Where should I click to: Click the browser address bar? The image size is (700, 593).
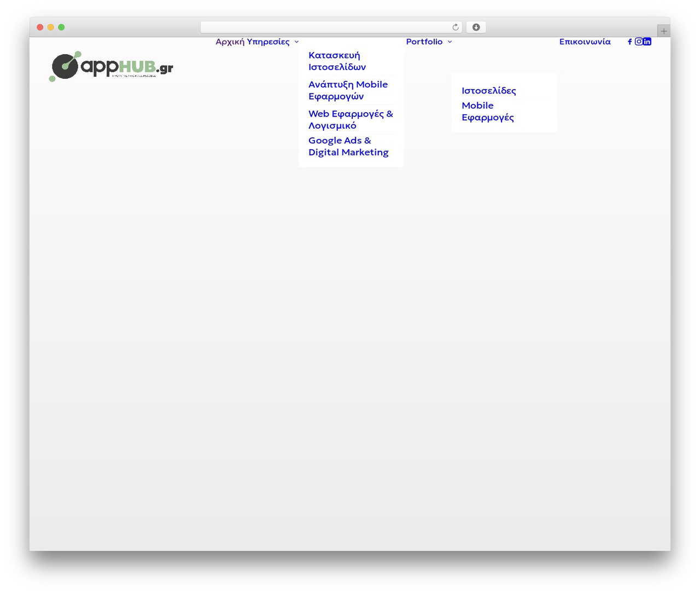click(x=331, y=27)
